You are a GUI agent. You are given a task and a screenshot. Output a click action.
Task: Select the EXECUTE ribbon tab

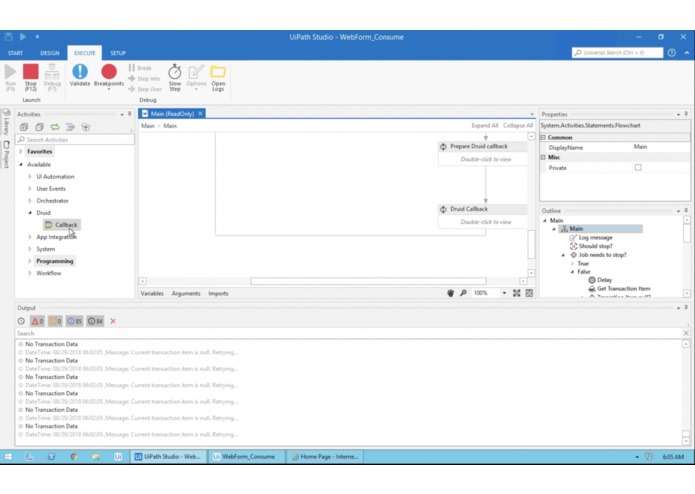(85, 53)
